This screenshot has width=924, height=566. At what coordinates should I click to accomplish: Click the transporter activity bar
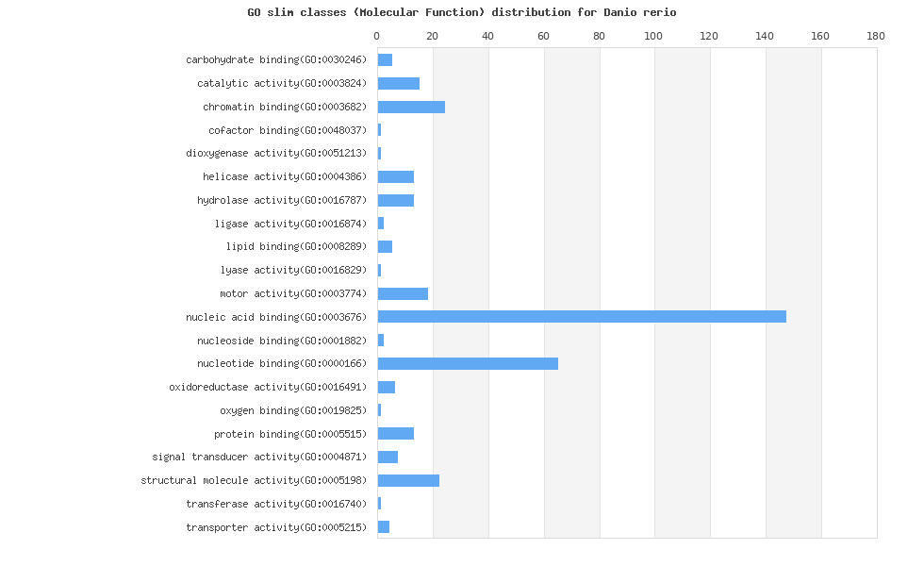coord(384,527)
